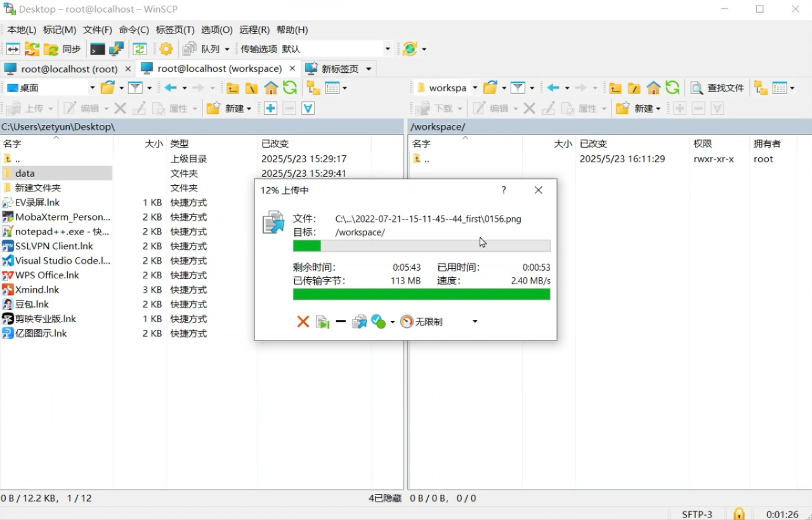
Task: Click the 查找文件 button
Action: [x=717, y=88]
